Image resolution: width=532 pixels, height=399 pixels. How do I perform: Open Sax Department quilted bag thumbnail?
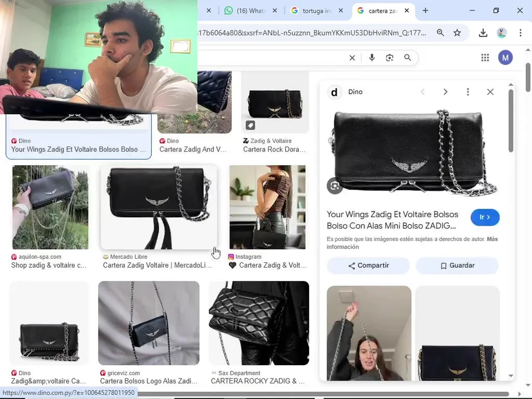tap(259, 323)
